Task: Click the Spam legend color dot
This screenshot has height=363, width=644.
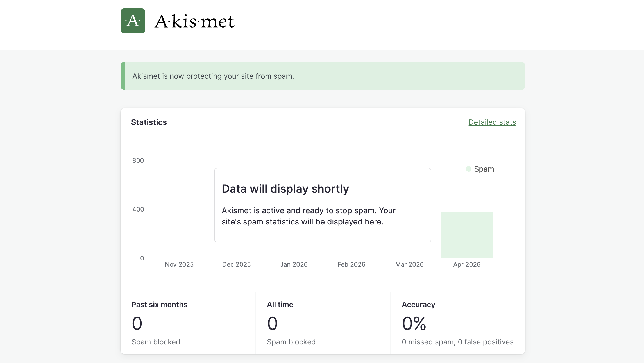Action: click(468, 169)
